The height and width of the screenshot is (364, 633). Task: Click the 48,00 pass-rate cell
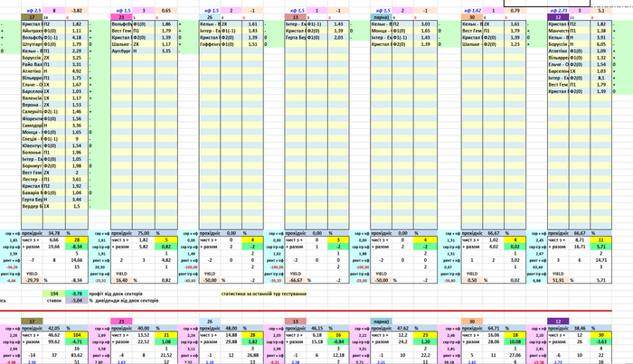(x=231, y=328)
